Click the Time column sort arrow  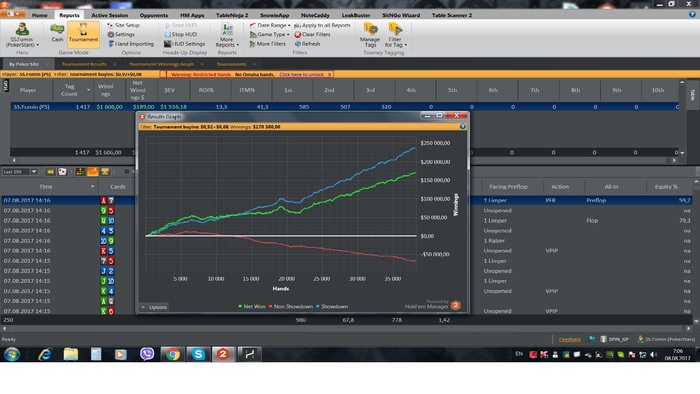[x=92, y=187]
